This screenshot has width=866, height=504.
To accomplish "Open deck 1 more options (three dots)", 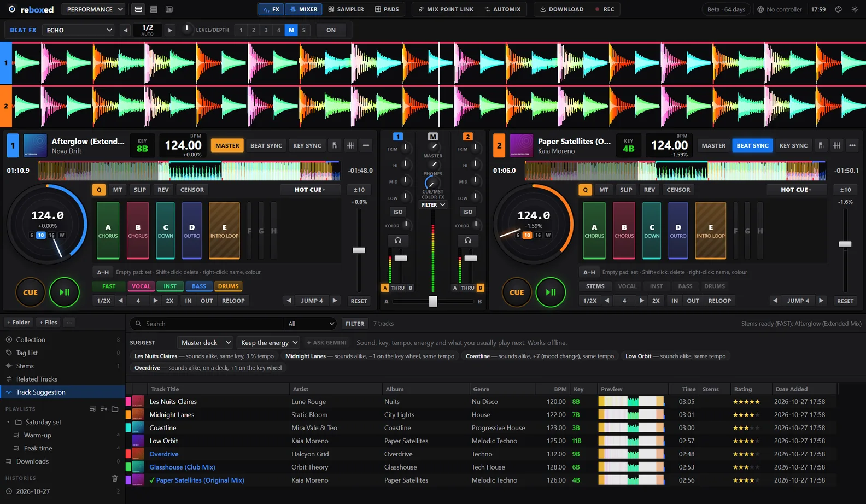I will coord(366,145).
